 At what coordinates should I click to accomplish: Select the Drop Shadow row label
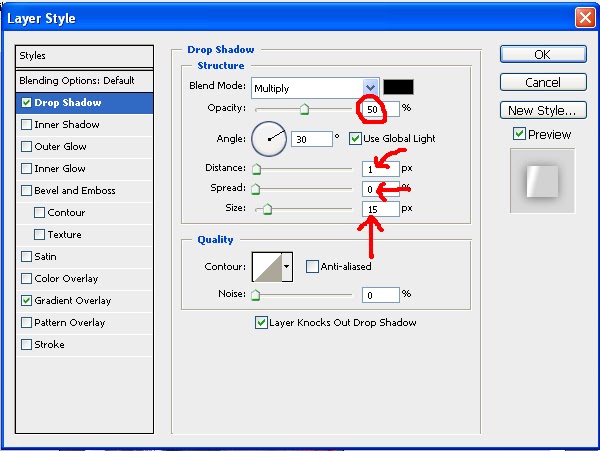[x=68, y=103]
